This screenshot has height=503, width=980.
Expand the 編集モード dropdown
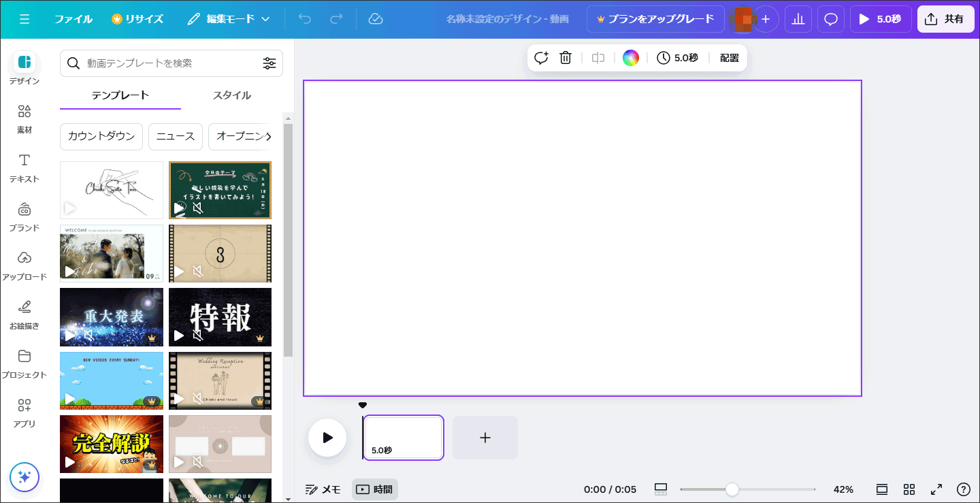click(x=229, y=19)
